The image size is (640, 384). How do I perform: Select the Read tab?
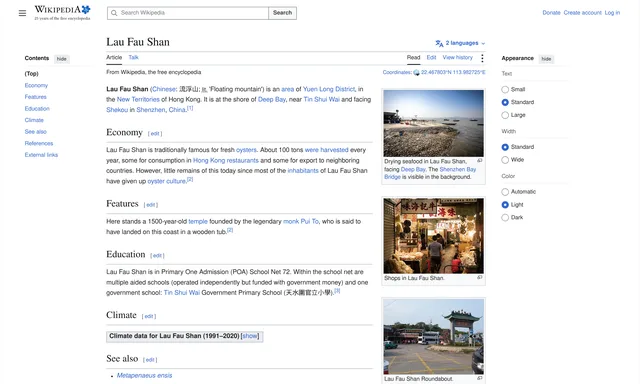tap(413, 58)
